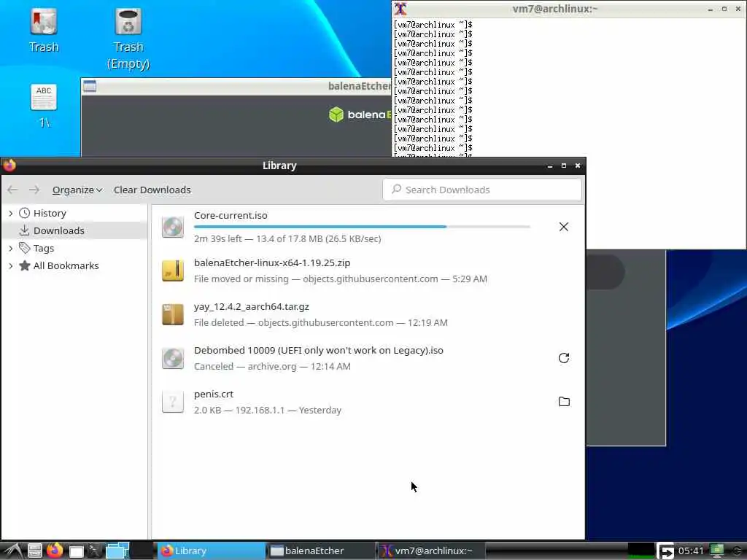This screenshot has height=560, width=747.
Task: Click the logout icon in system tray
Action: click(x=665, y=551)
